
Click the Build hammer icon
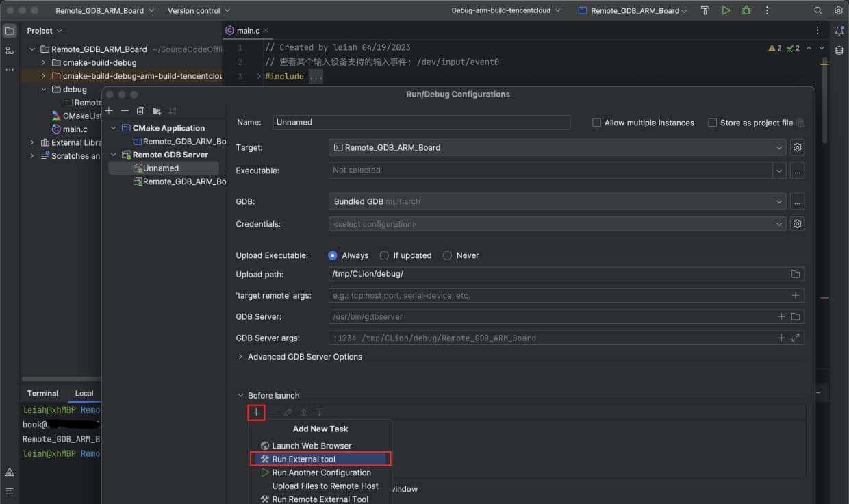(705, 10)
